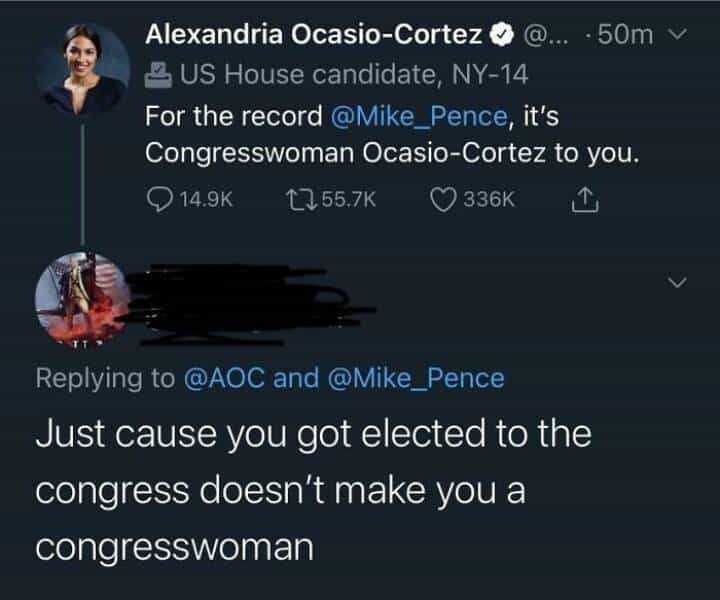Click the blue verified checkmark badge
This screenshot has height=600, width=720.
[497, 36]
